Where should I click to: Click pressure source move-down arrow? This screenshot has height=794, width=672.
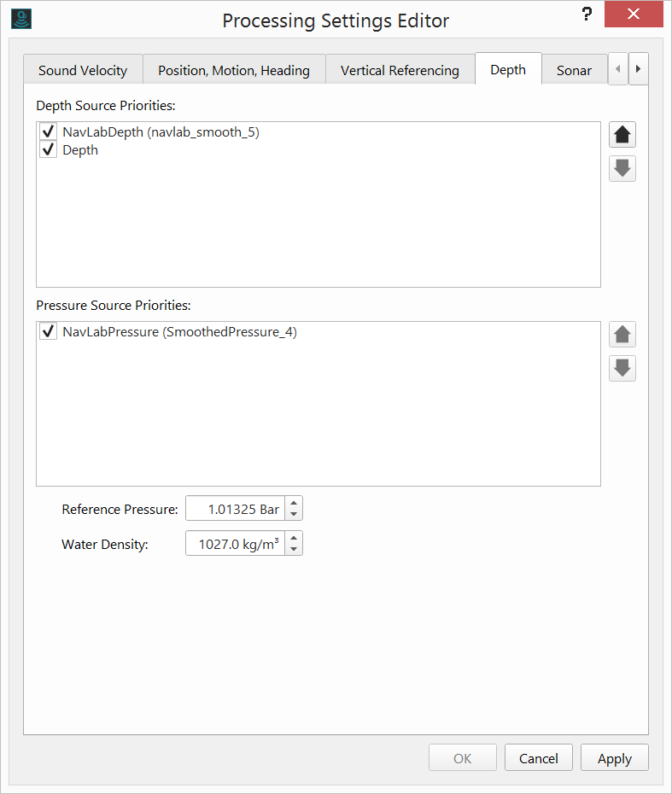click(x=622, y=368)
